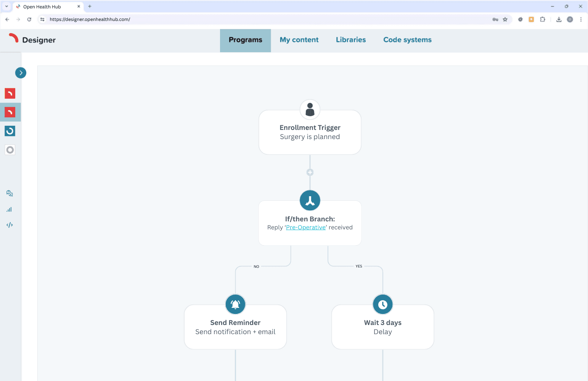This screenshot has width=588, height=381.
Task: Select the highlighted red logo tool in the sidebar
Action: point(10,112)
